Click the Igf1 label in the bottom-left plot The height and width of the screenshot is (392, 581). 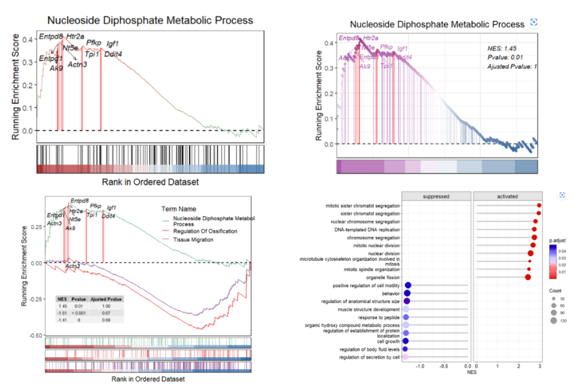[111, 208]
